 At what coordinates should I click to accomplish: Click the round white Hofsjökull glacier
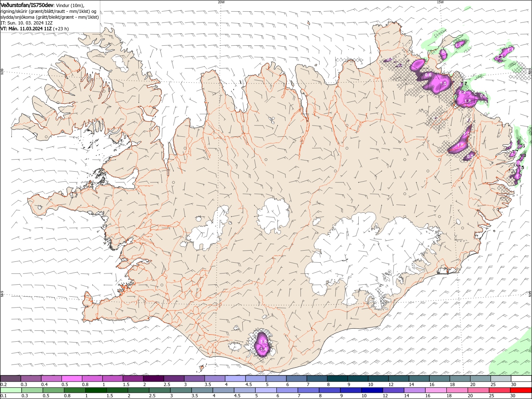click(273, 215)
